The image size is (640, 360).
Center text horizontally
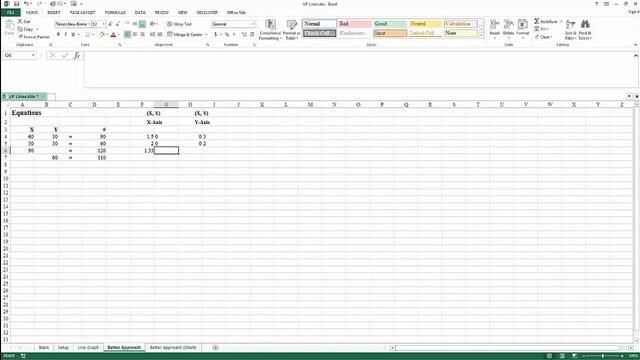pyautogui.click(x=135, y=35)
